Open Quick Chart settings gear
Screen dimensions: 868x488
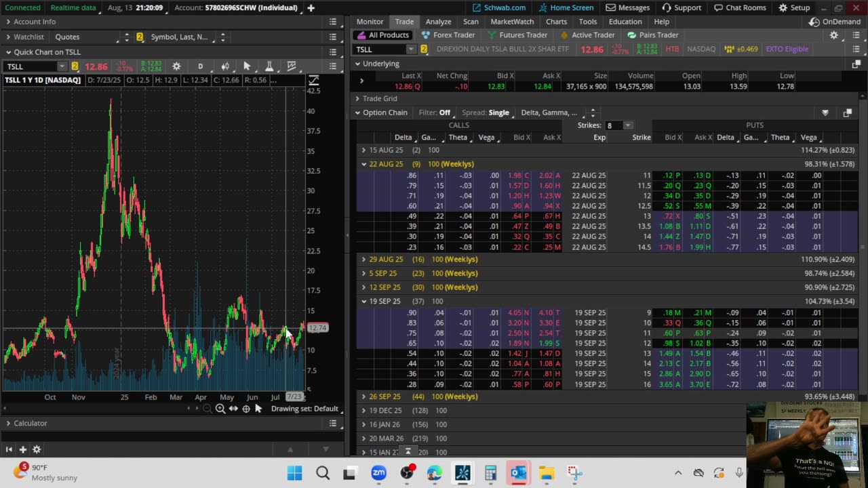(176, 66)
